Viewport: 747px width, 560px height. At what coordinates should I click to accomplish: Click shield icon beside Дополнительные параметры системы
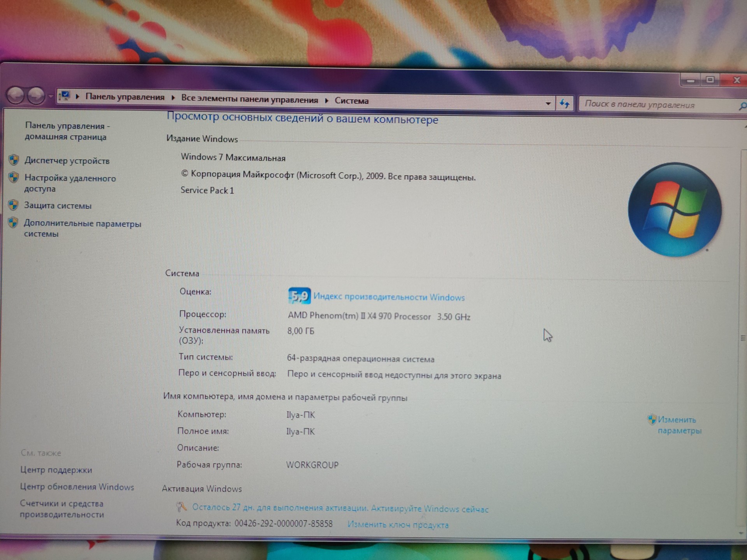click(13, 222)
